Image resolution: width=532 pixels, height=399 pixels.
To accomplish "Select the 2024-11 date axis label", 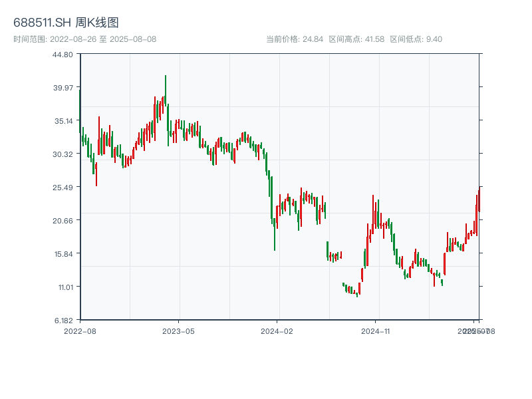I will 375,331.
